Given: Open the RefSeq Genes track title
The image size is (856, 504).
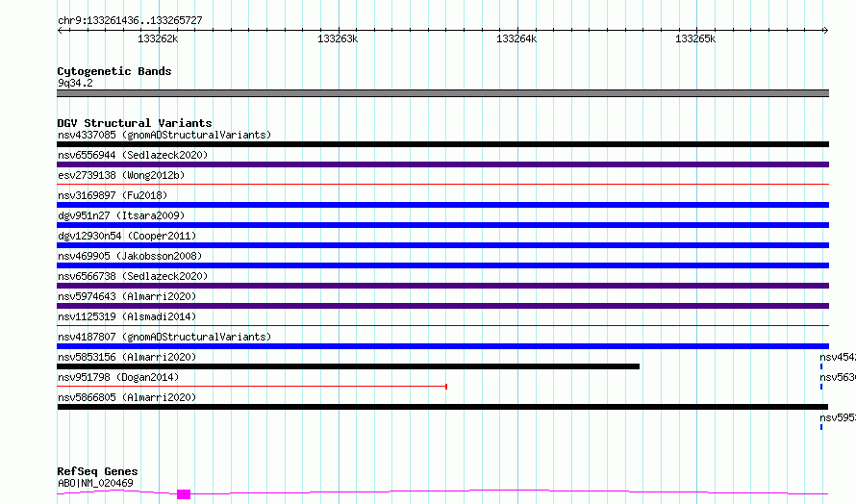Looking at the screenshot, I should 98,471.
